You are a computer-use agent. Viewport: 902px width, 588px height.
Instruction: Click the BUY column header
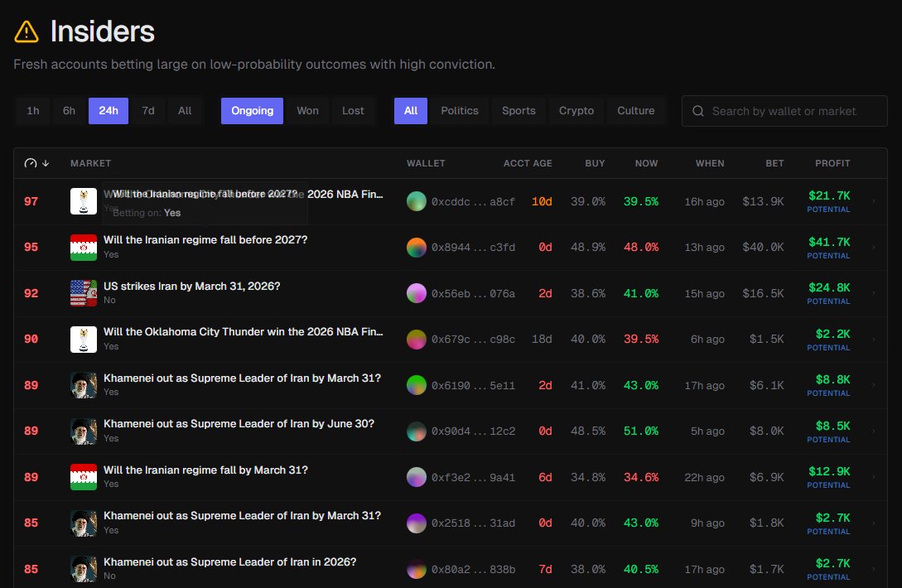coord(595,163)
